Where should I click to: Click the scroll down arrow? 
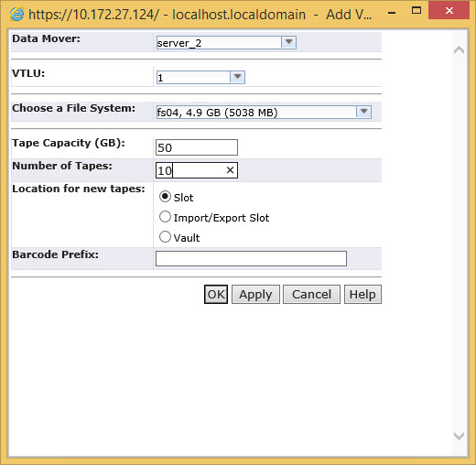click(459, 436)
